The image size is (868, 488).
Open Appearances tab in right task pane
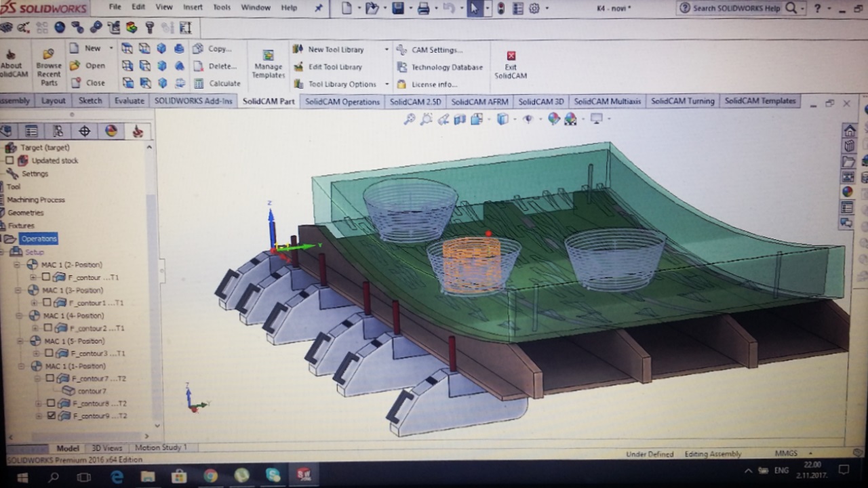848,192
